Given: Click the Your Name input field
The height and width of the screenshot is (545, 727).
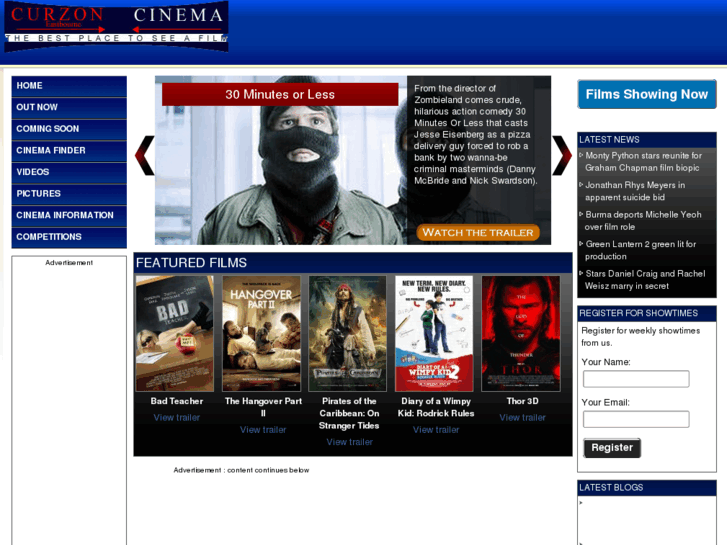Looking at the screenshot, I should [636, 379].
